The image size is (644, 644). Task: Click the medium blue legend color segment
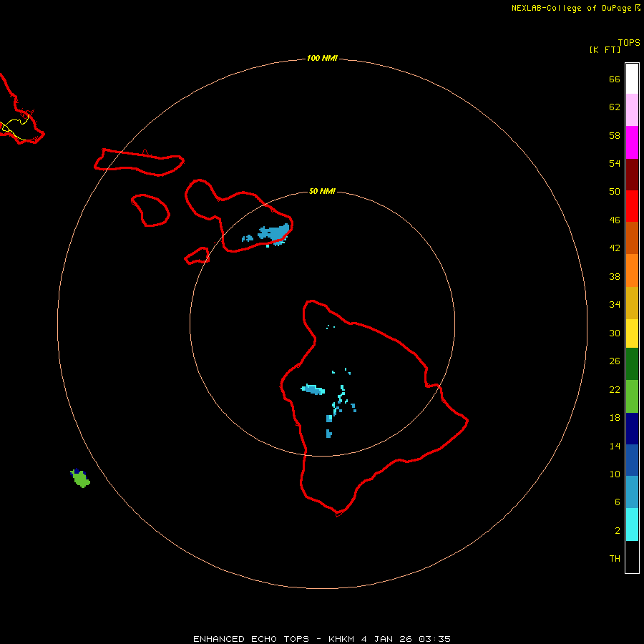click(x=632, y=460)
